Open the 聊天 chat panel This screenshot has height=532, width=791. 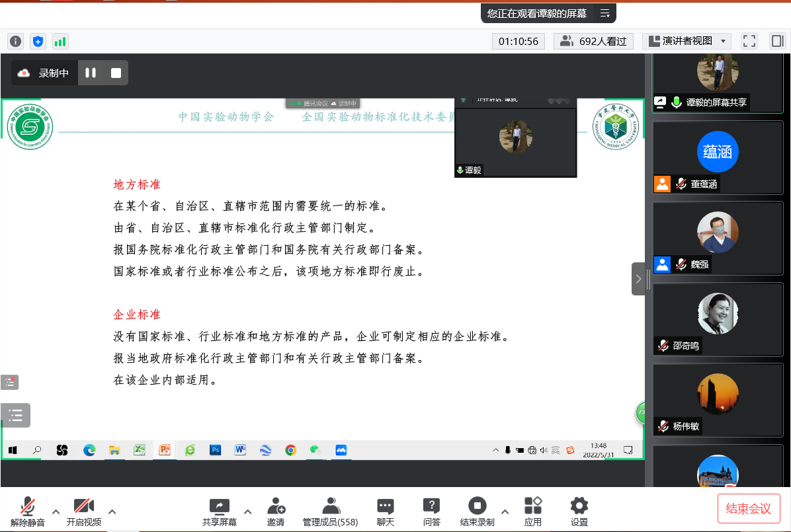click(x=386, y=512)
